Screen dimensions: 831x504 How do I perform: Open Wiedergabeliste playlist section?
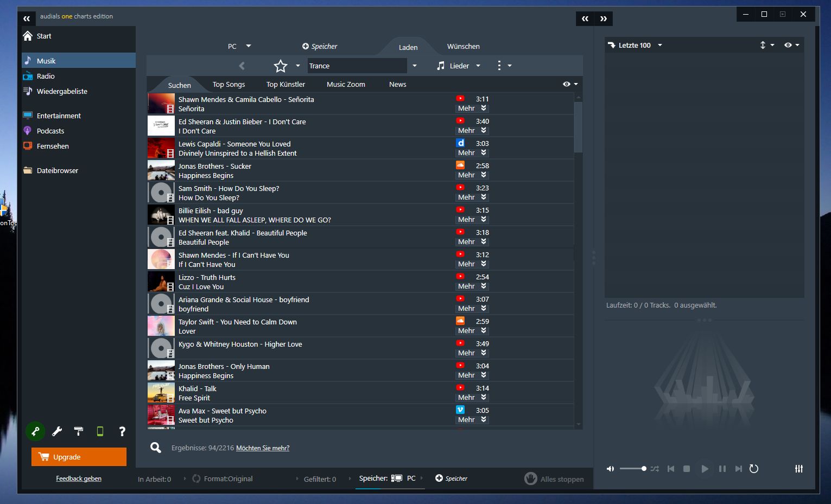(x=55, y=91)
